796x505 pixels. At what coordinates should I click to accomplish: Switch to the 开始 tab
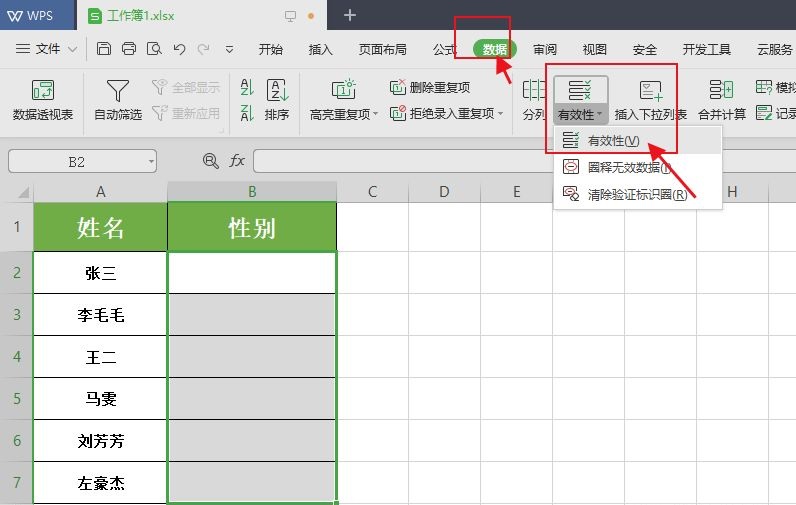(x=270, y=49)
